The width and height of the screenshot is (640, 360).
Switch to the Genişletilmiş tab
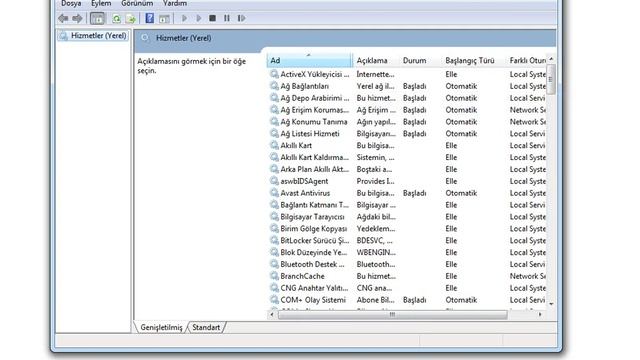[x=161, y=327]
